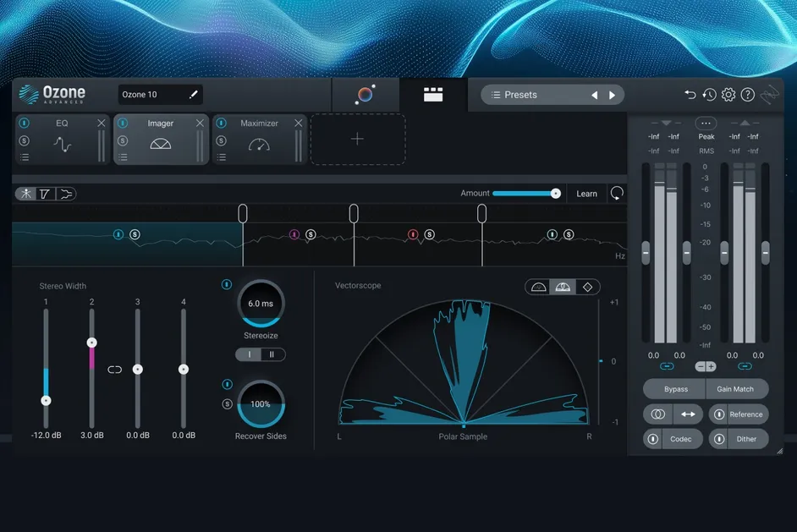Open the EQ module preset list icon
This screenshot has width=797, height=532.
coord(25,157)
